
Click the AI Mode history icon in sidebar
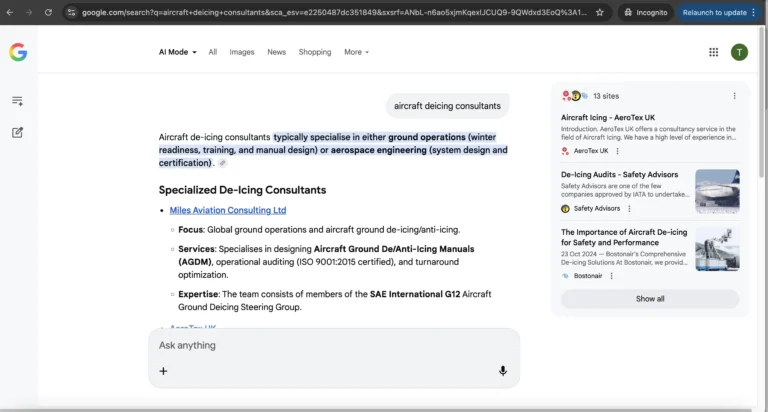(18, 101)
